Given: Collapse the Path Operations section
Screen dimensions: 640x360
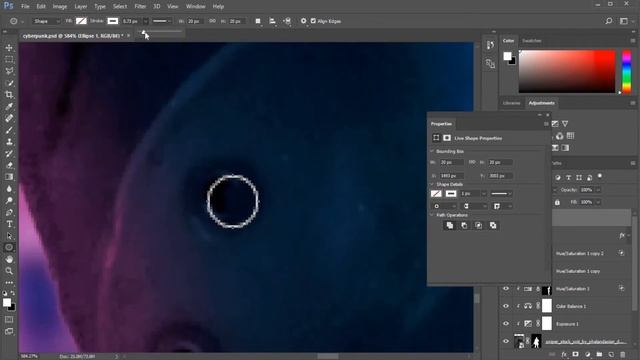Looking at the screenshot, I should [x=432, y=215].
